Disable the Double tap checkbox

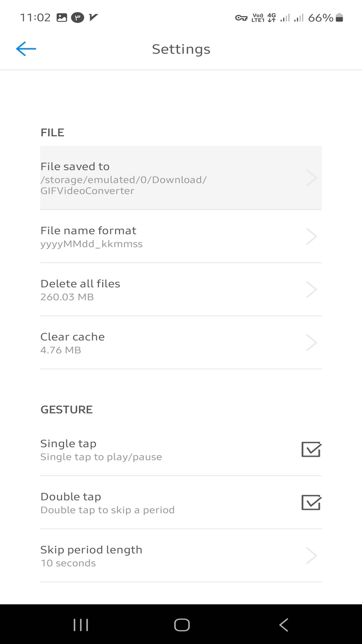311,502
